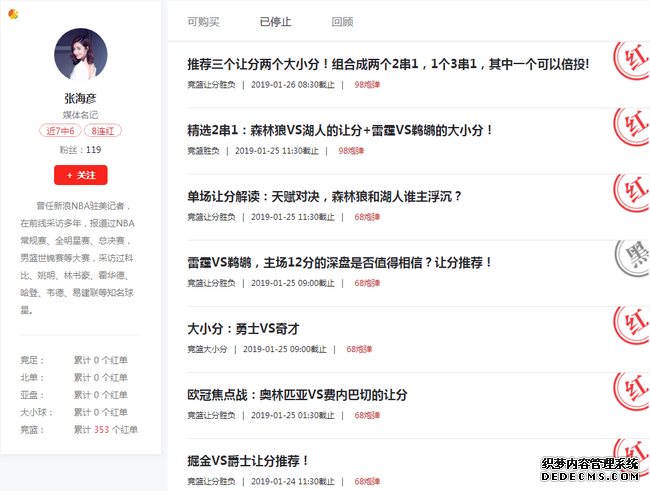This screenshot has width=650, height=491.
Task: Click 竞篮胜负 tag under 精选2串1
Action: point(203,151)
